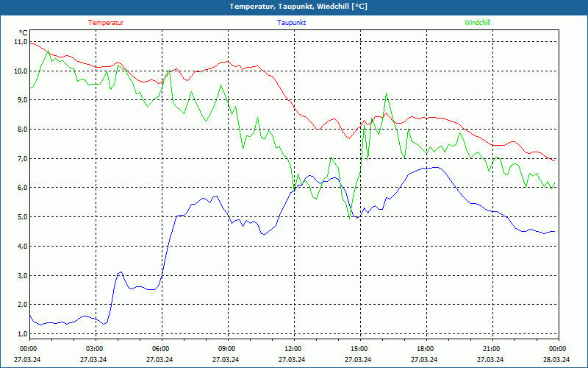Click the 09:00 time axis label
588x368 pixels.
click(x=228, y=348)
